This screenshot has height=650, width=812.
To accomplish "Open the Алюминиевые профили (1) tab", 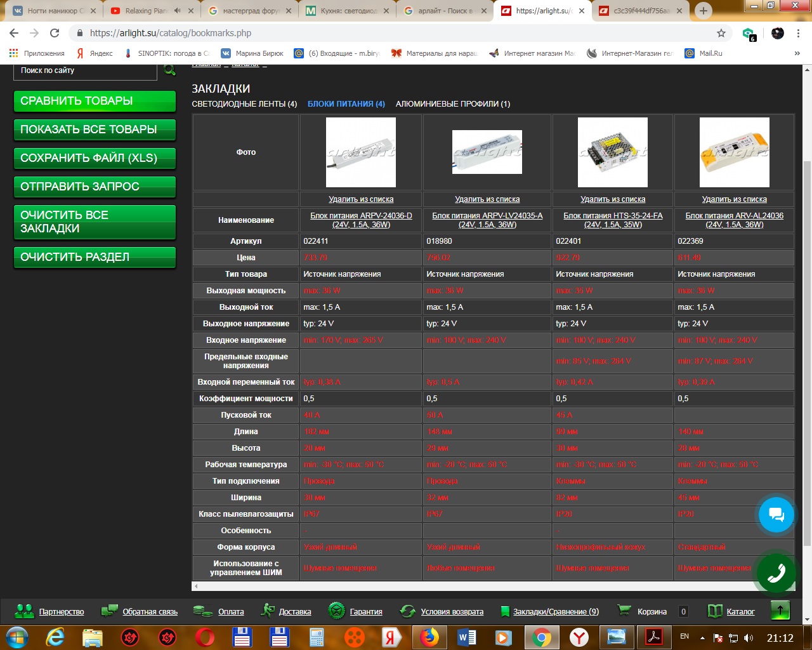I will click(x=453, y=103).
